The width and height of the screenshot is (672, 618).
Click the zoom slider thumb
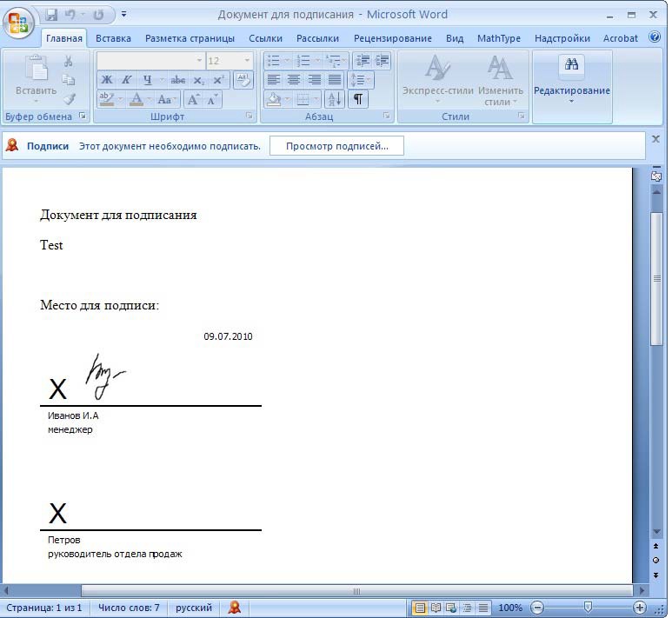[x=588, y=607]
